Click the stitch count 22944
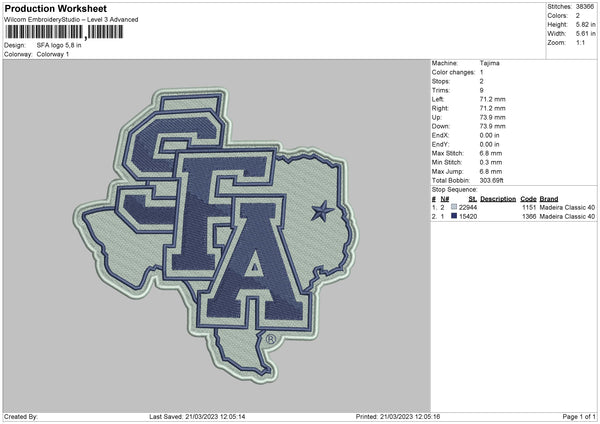The image size is (600, 424). tap(468, 207)
